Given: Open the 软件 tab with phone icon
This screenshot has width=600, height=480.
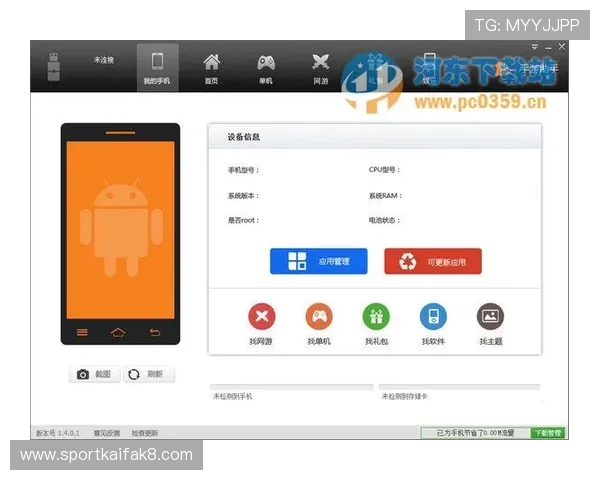Looking at the screenshot, I should [x=430, y=69].
